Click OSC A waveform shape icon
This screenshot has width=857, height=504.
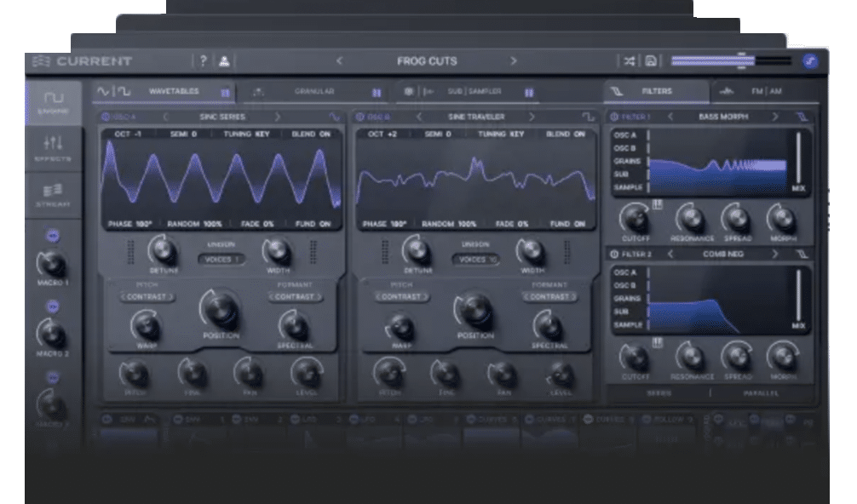point(333,117)
